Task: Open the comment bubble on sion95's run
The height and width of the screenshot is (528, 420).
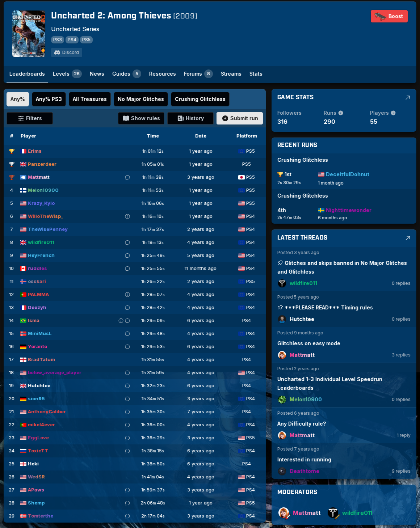Action: pos(127,399)
